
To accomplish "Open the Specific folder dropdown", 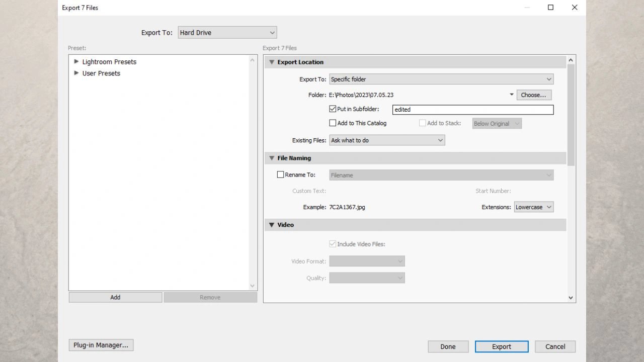I will tap(441, 79).
